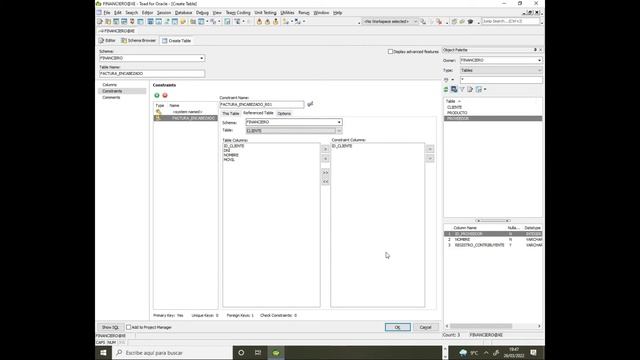Click red delete constraint icon

(x=165, y=95)
